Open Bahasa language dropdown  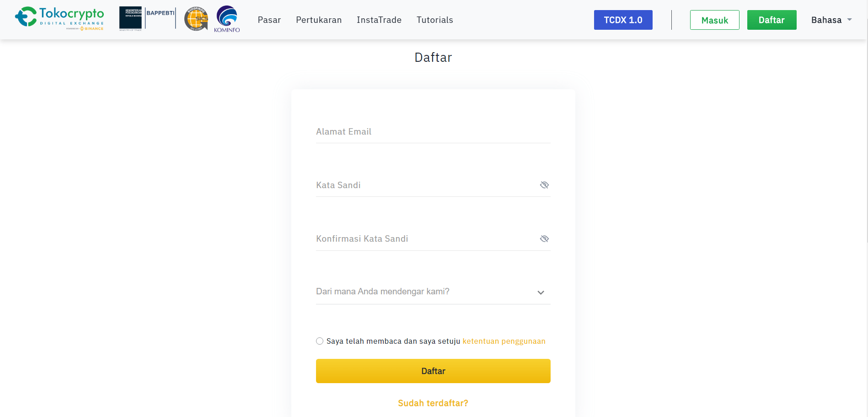[826, 20]
